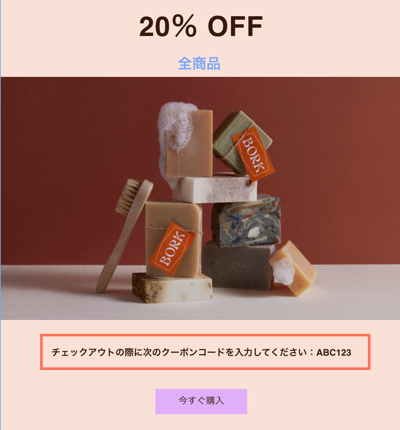This screenshot has height=430, width=400.
Task: Select the 20% OFF headline text
Action: pos(201,26)
